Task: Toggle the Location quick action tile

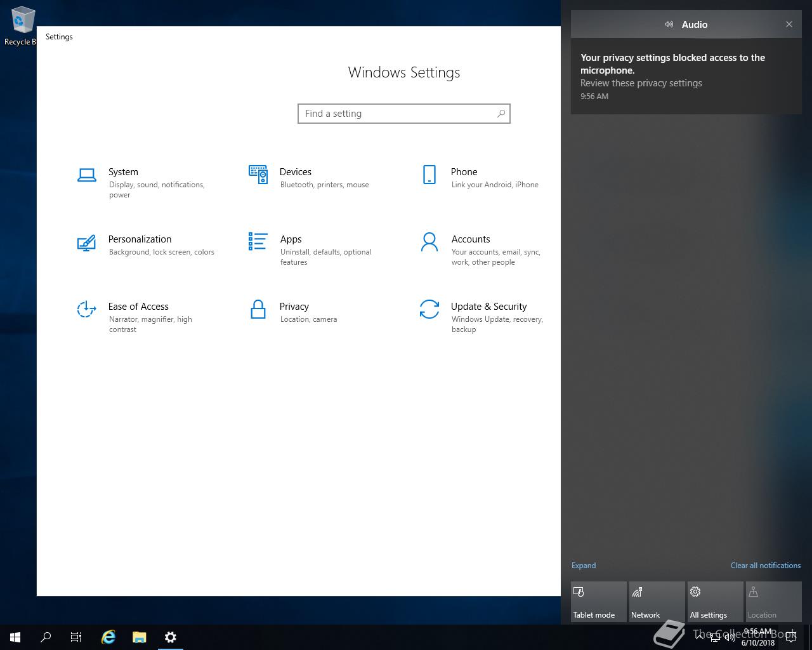Action: [x=774, y=602]
